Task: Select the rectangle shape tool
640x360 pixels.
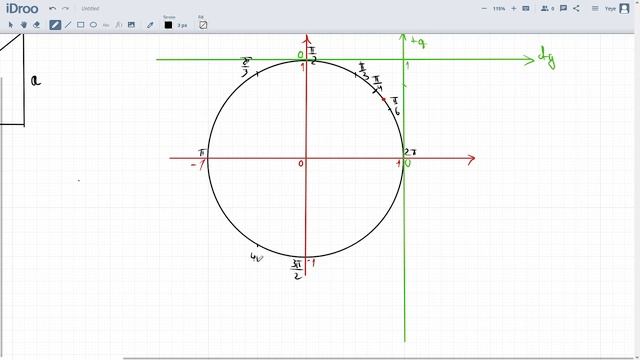Action: click(81, 25)
